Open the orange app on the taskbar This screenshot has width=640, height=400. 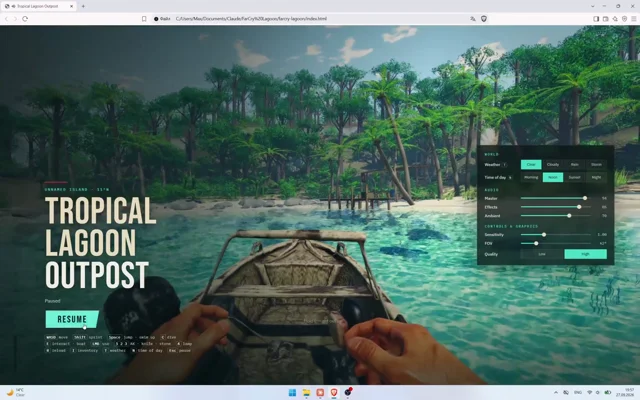click(x=320, y=393)
